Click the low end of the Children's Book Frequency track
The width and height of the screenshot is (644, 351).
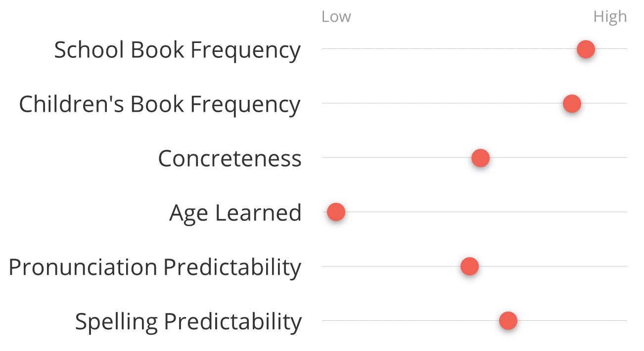tap(324, 103)
